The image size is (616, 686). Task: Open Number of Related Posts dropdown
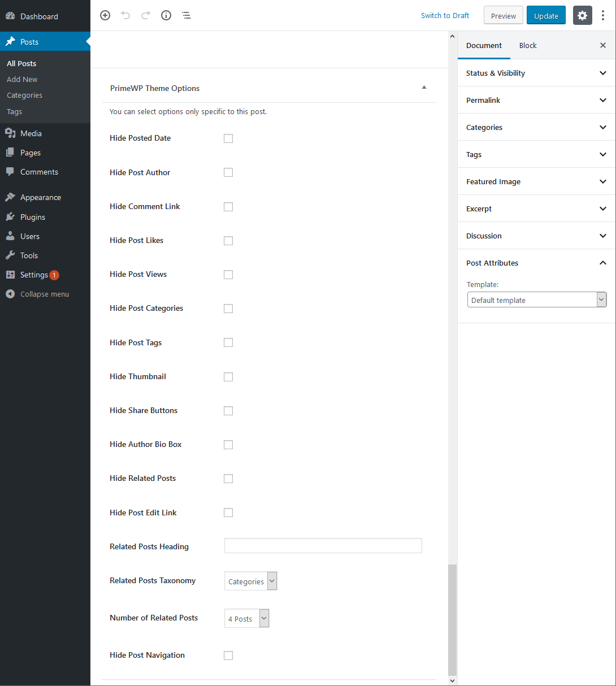247,618
